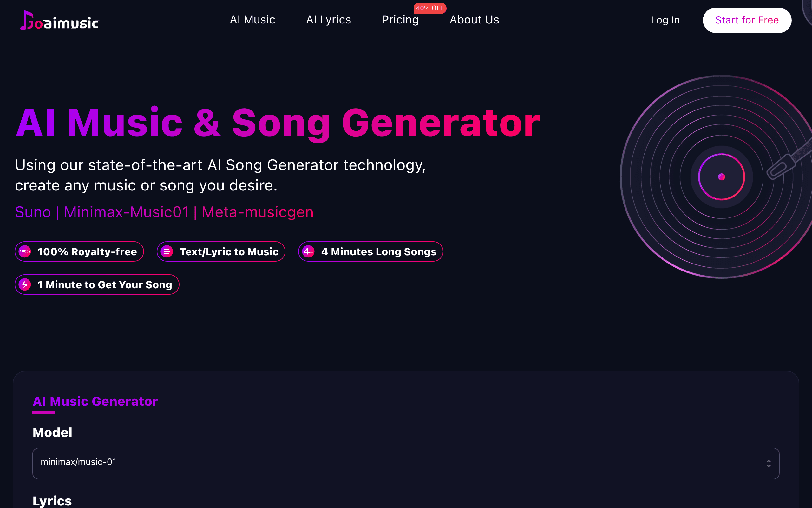
Task: Click the spinning vinyl record graphic
Action: pos(716,177)
